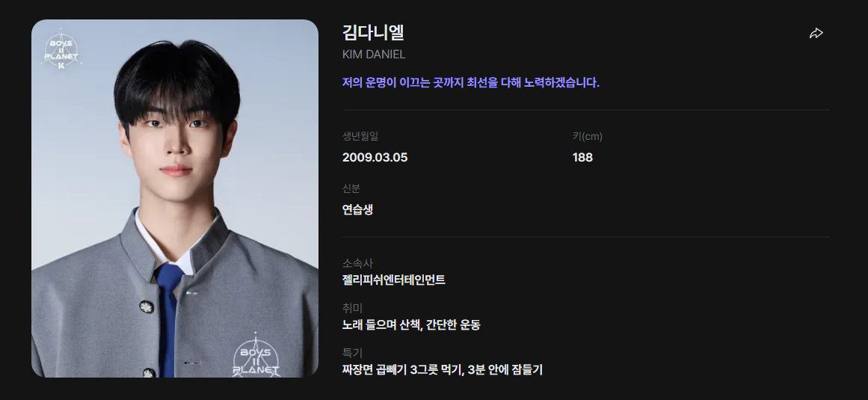Click the KIM DANIEL English name
This screenshot has width=868, height=400.
pos(374,55)
